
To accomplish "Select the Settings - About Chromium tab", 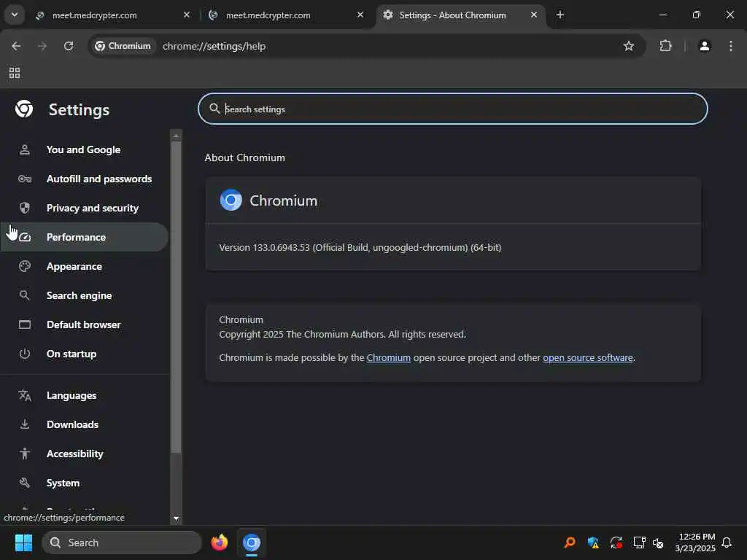I will (460, 15).
